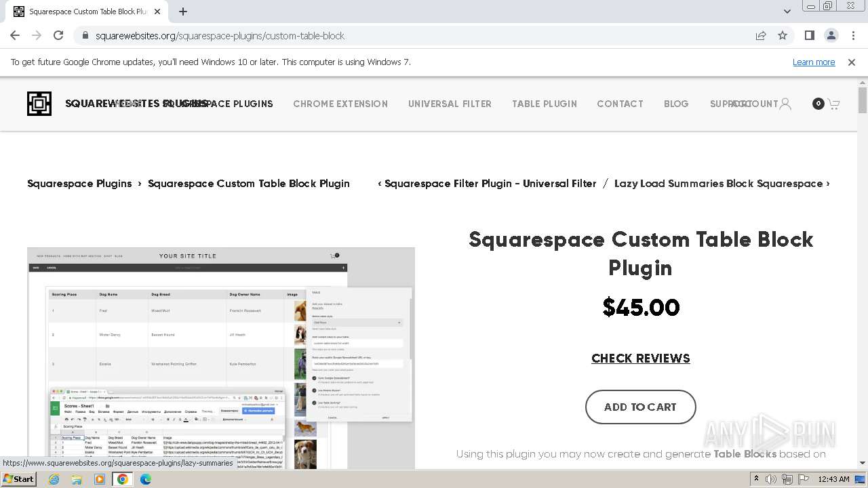The width and height of the screenshot is (868, 488).
Task: Open the tab search dropdown arrow
Action: coord(787,12)
